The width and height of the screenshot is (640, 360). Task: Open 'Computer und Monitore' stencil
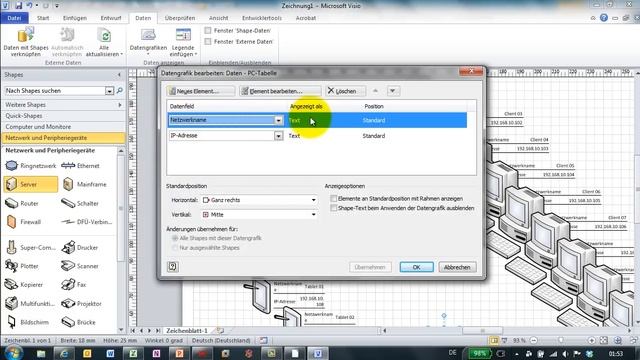click(63, 127)
